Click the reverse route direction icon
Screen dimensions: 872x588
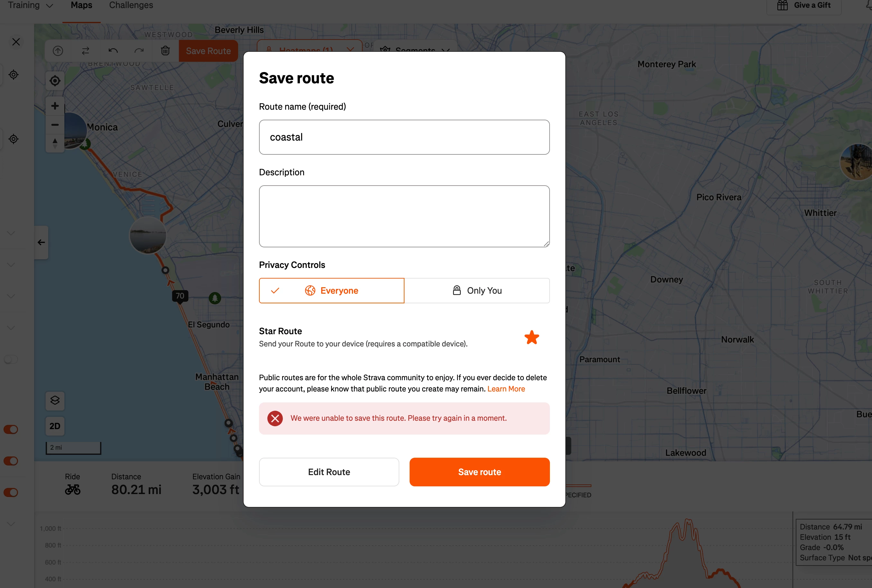click(x=86, y=51)
